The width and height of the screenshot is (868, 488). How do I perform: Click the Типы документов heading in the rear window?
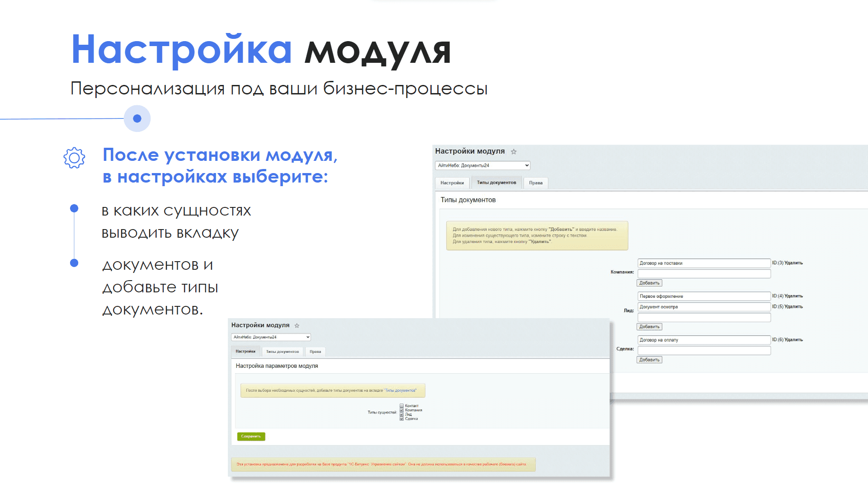coord(468,200)
